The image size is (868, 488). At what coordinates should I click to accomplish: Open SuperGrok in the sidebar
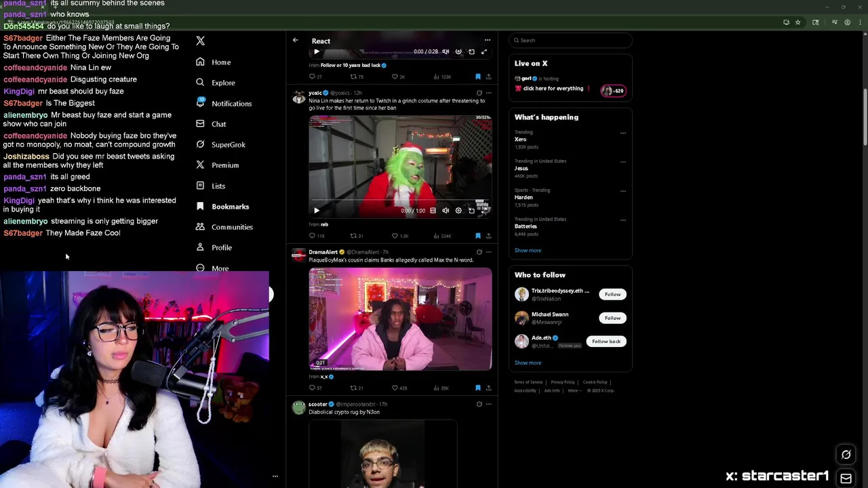pos(220,144)
